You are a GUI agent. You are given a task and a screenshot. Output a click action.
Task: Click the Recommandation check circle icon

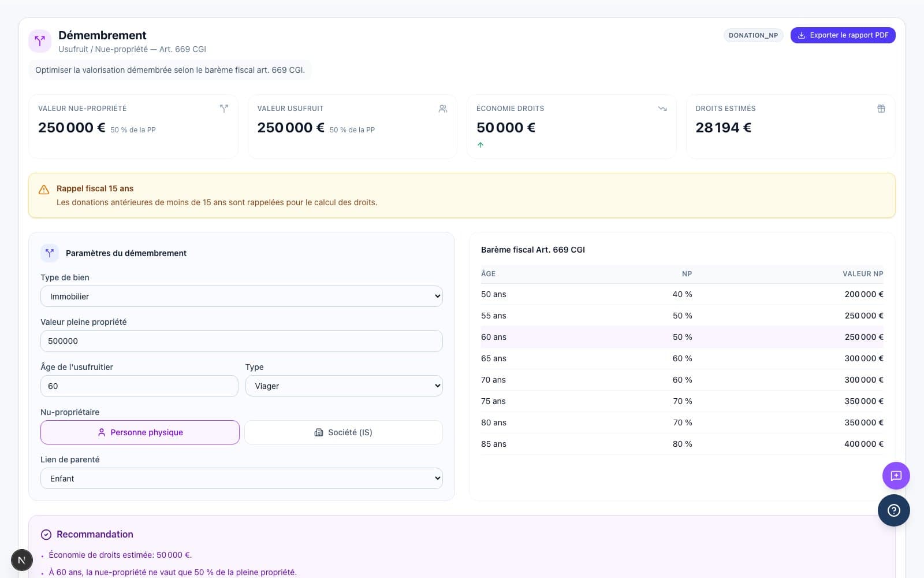[x=46, y=535]
